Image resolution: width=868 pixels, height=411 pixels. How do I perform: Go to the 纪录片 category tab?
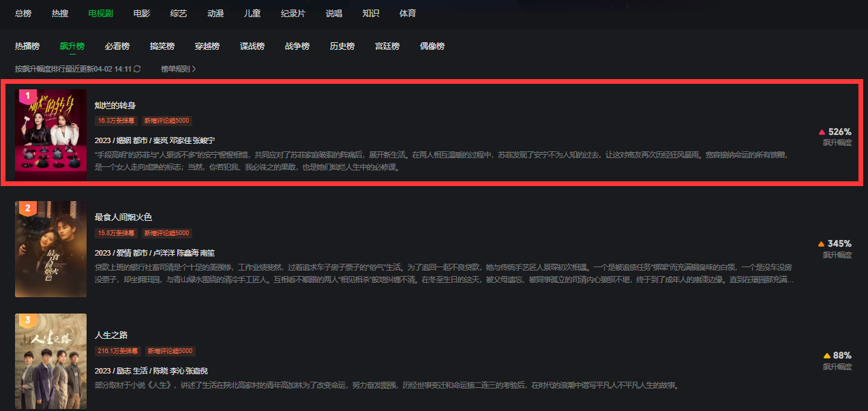(293, 14)
